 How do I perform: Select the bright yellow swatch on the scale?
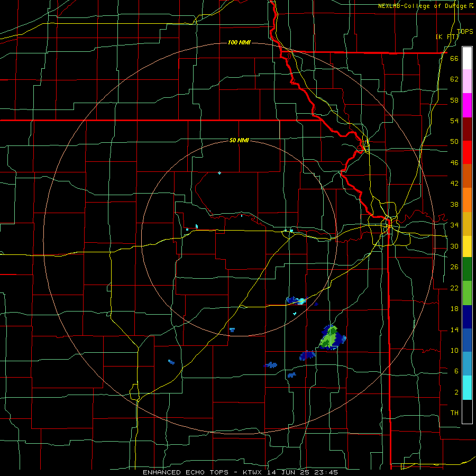click(467, 246)
